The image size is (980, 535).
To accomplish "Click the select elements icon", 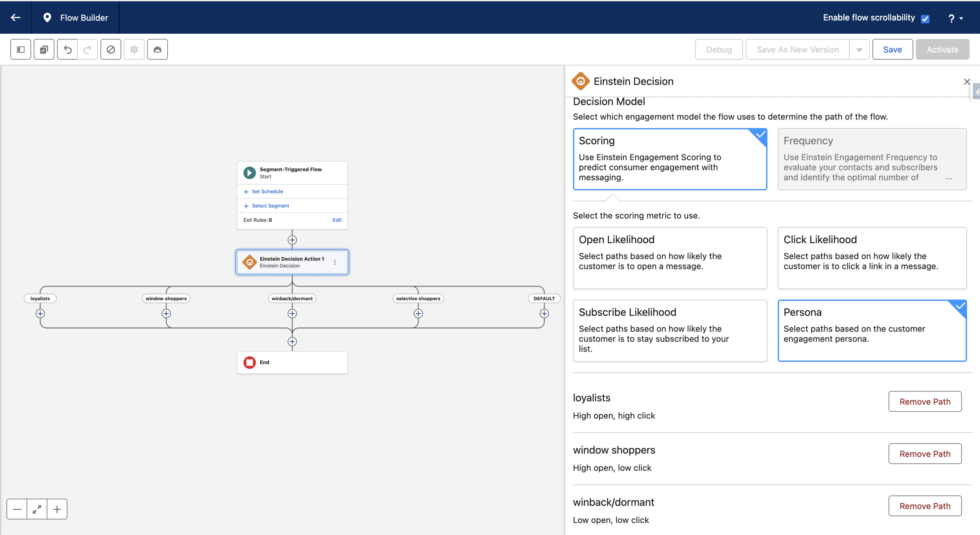I will 44,49.
